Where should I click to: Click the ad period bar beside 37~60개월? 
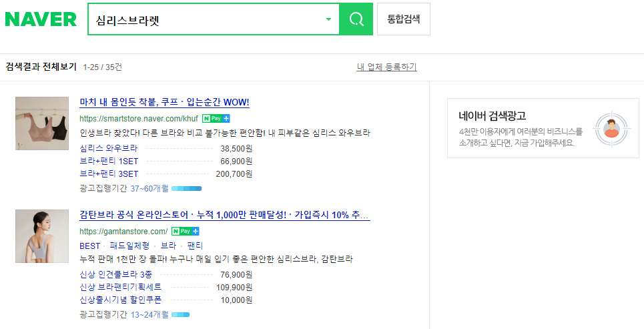pyautogui.click(x=186, y=189)
